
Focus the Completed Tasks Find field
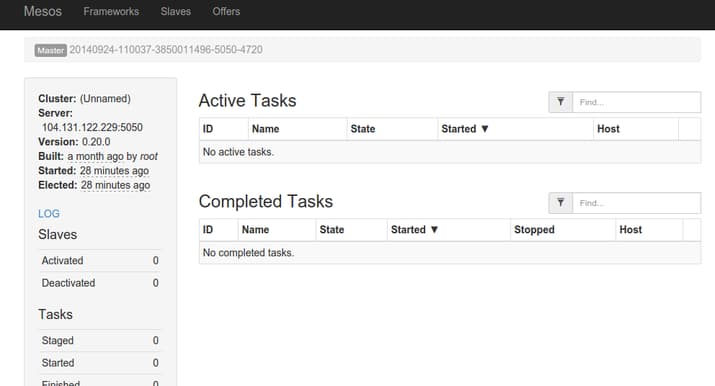pyautogui.click(x=637, y=203)
